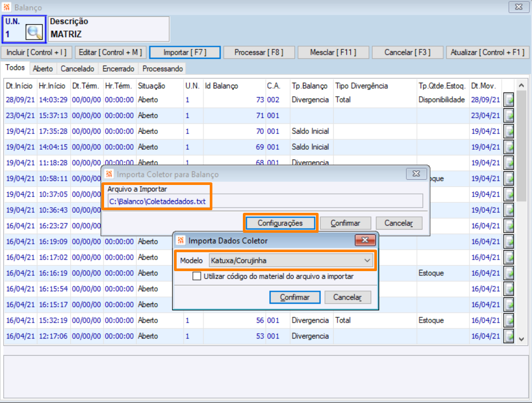Open document icon for row 16/04/21 16:17:02
The height and width of the screenshot is (403, 532).
pos(508,257)
